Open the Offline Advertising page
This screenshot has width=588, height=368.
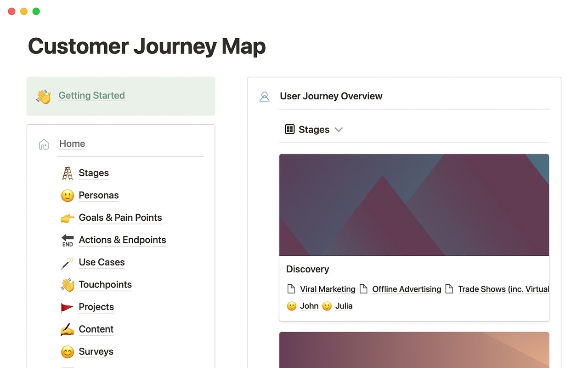click(x=407, y=289)
